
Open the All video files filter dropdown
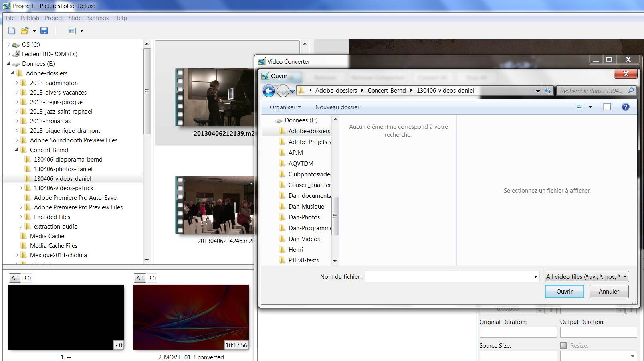pos(587,276)
